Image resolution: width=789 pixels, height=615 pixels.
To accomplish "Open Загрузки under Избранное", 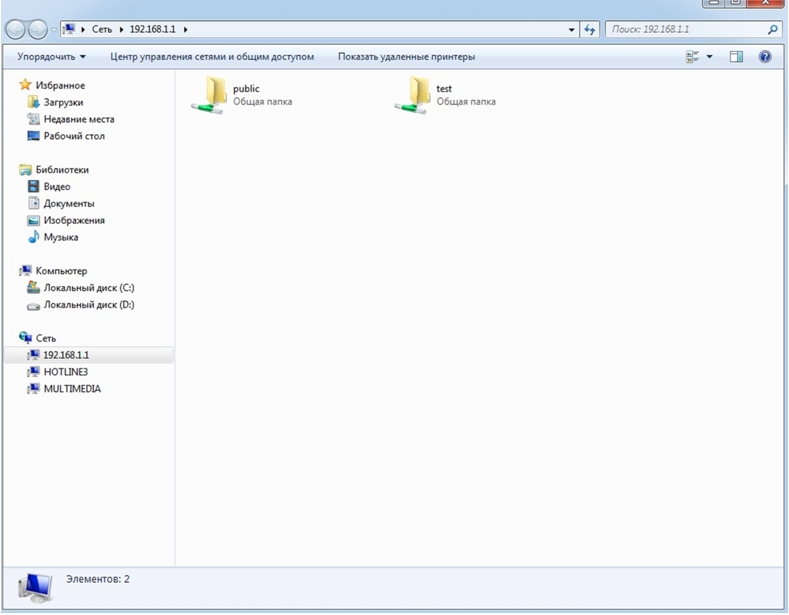I will (x=63, y=102).
